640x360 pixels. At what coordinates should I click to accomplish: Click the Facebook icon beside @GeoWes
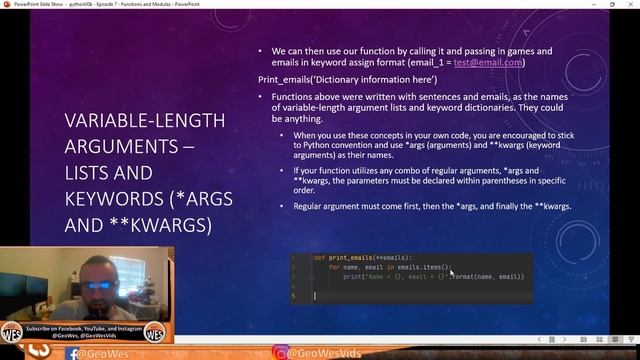72,353
